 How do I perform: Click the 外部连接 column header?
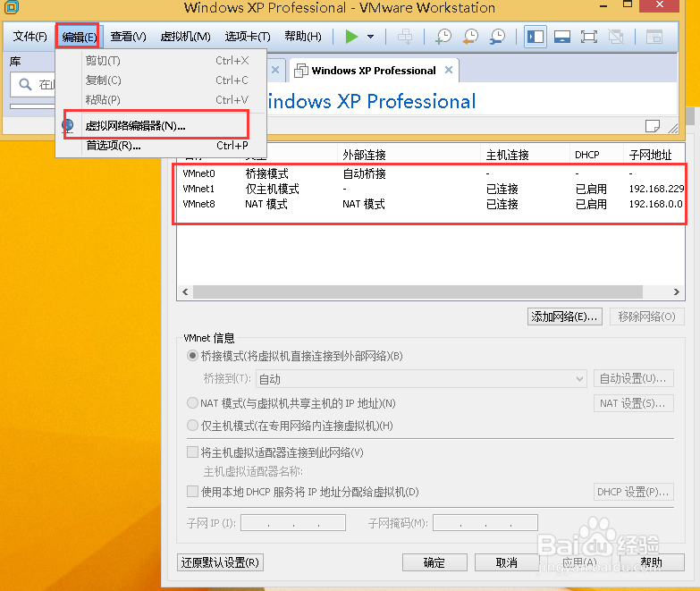coord(409,155)
